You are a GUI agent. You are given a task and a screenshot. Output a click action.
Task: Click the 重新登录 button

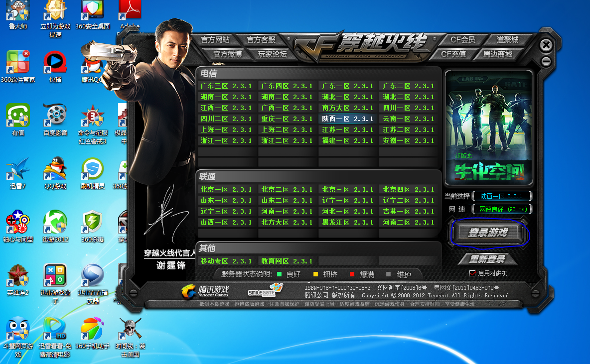pos(487,259)
